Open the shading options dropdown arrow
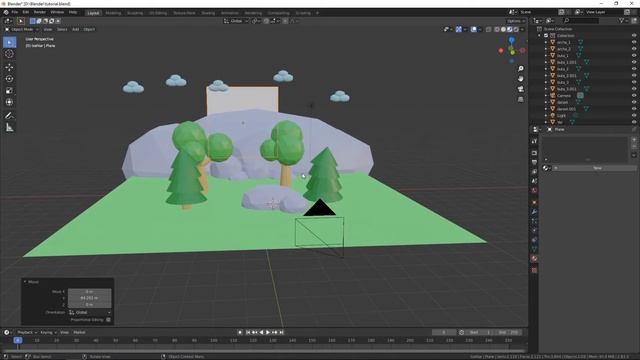This screenshot has height=360, width=640. pos(522,29)
